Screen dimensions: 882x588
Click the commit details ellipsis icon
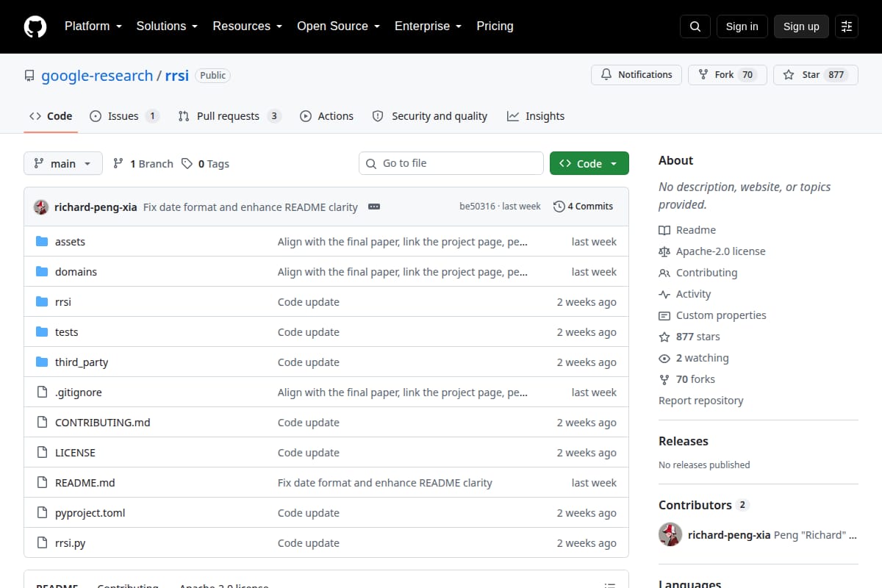point(374,207)
